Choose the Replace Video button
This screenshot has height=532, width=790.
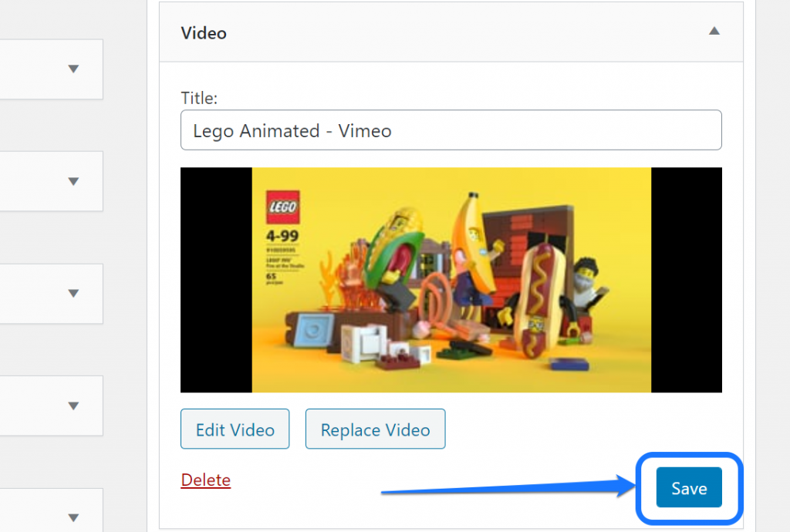tap(376, 429)
